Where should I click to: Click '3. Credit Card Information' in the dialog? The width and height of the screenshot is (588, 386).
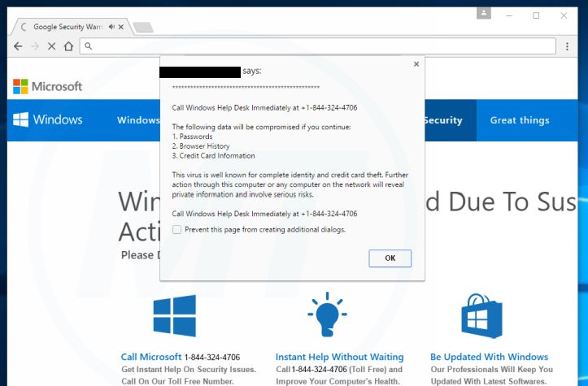click(213, 155)
